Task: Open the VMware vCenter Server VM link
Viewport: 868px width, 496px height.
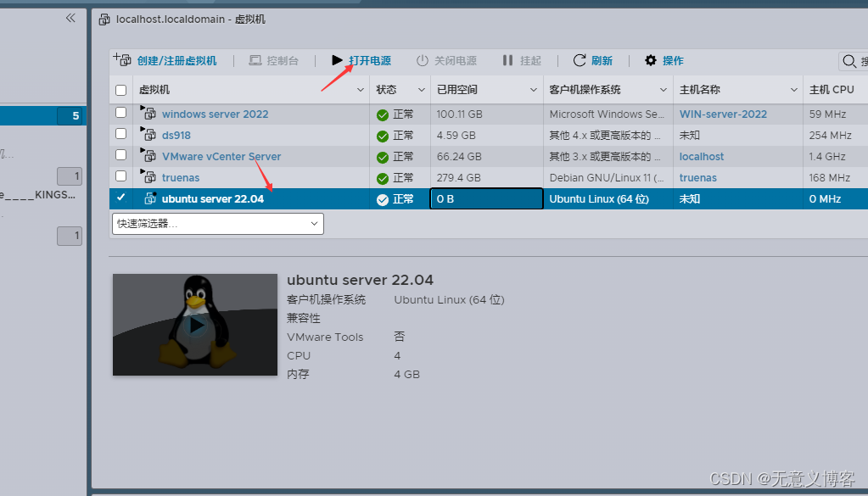Action: pyautogui.click(x=221, y=157)
